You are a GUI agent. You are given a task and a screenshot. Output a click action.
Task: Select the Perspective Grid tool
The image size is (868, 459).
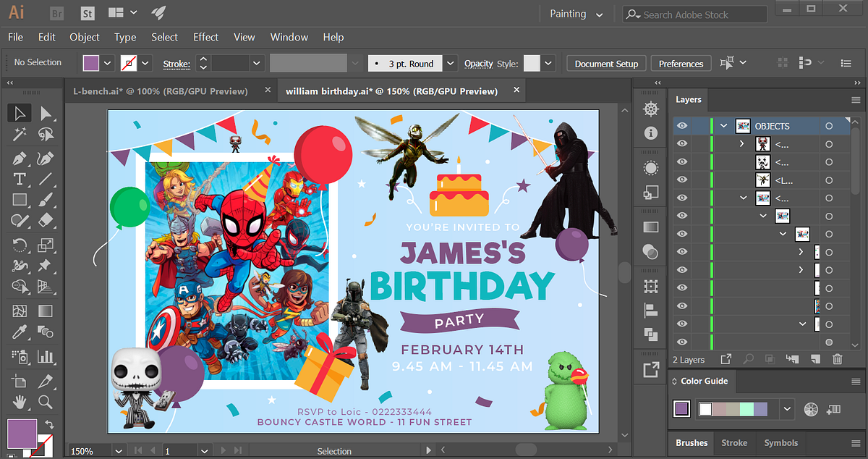click(46, 287)
